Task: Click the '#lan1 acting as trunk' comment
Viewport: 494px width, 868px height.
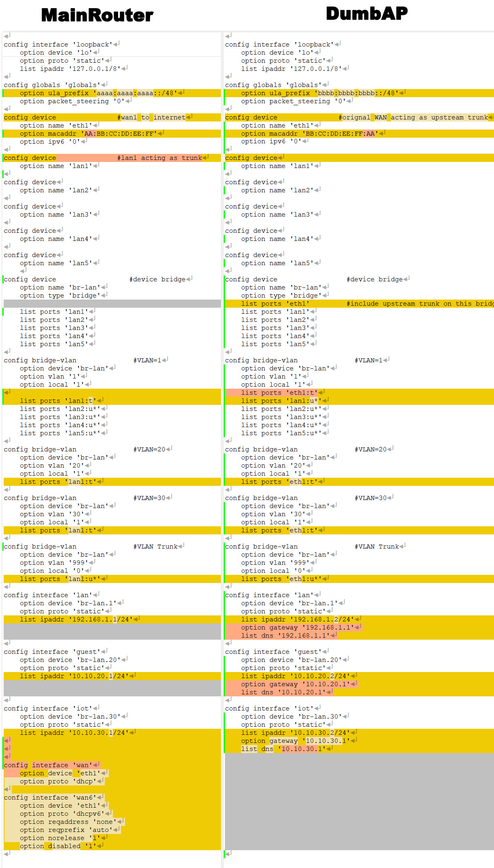Action: coord(159,158)
